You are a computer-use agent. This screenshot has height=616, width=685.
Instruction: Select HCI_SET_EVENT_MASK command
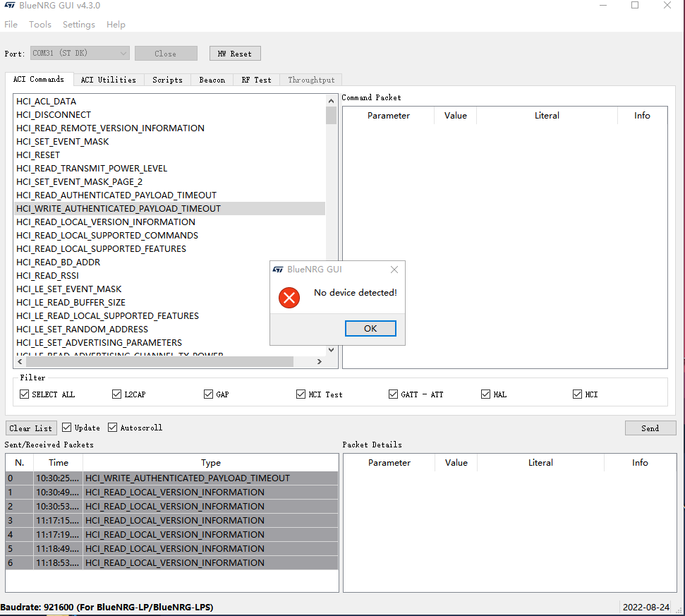[x=169, y=142]
